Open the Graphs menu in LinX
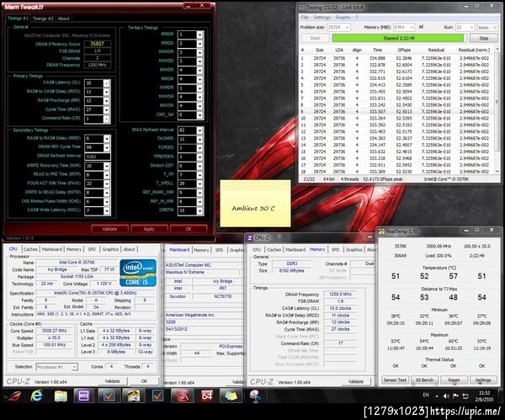 [x=343, y=18]
